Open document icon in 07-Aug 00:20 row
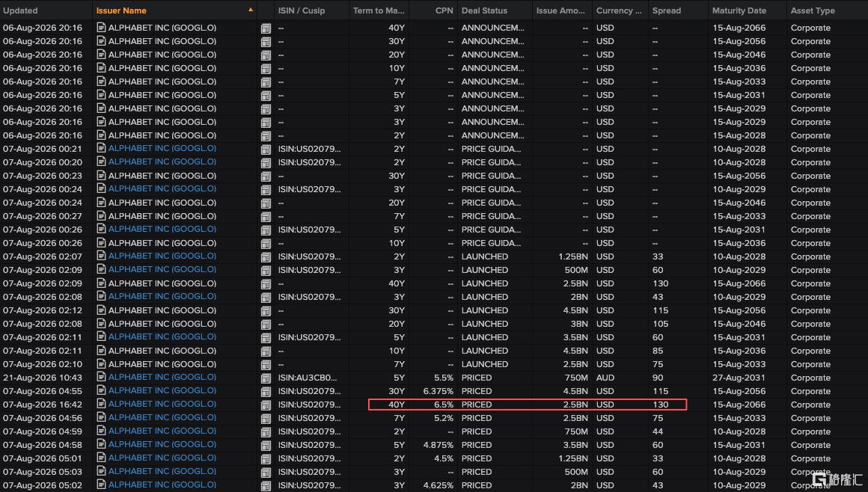The width and height of the screenshot is (868, 492). 101,162
